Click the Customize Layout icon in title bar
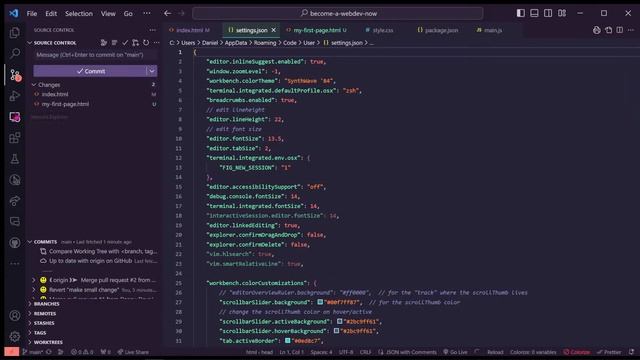Screen dimensions: 640x360 [x=562, y=13]
